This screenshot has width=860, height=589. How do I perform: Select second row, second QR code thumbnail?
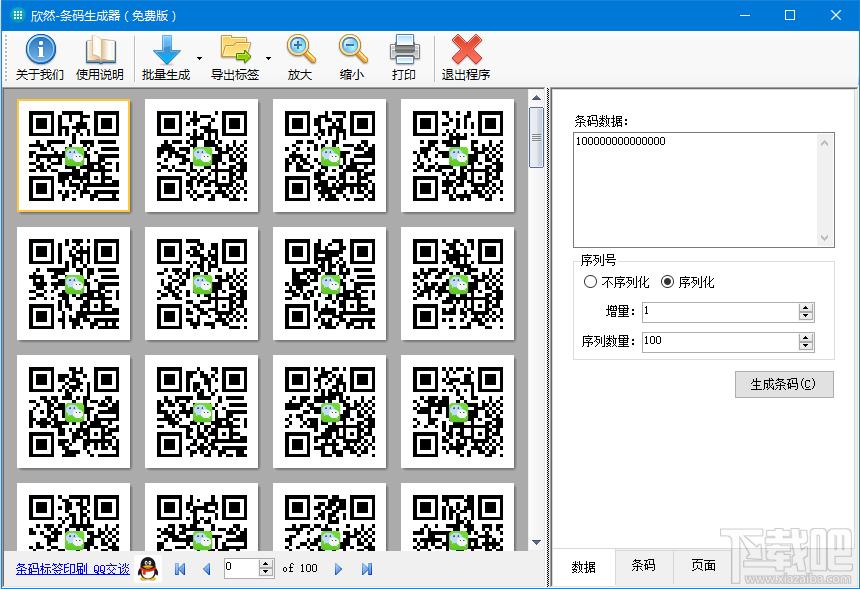click(x=202, y=284)
